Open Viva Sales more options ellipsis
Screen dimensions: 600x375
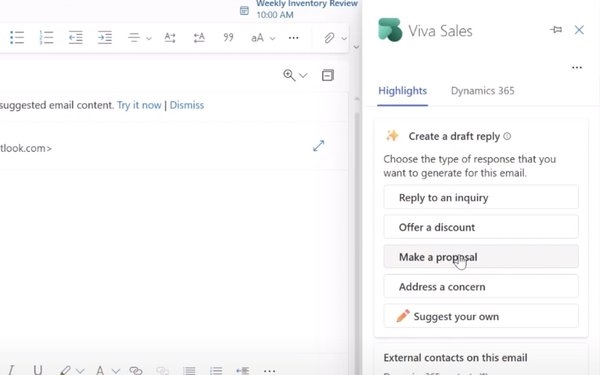click(x=577, y=68)
